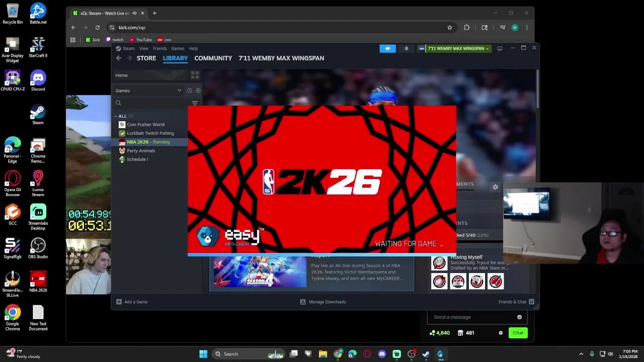The image size is (644, 362).
Task: Open advanced filter options icon beside search
Action: pos(195,103)
